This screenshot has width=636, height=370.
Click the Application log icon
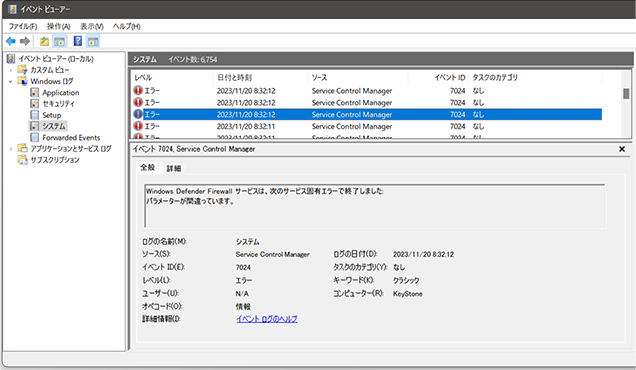(35, 92)
